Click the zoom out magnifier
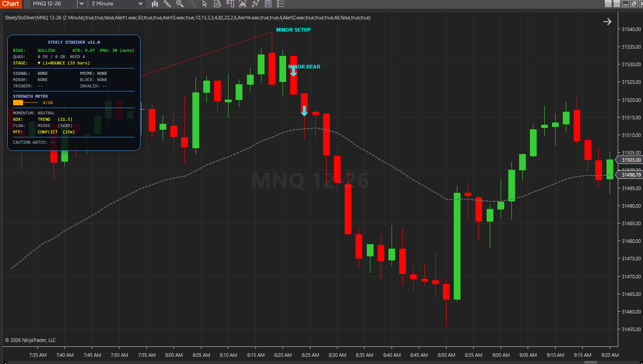Image resolution: width=643 pixels, height=364 pixels. (x=192, y=4)
